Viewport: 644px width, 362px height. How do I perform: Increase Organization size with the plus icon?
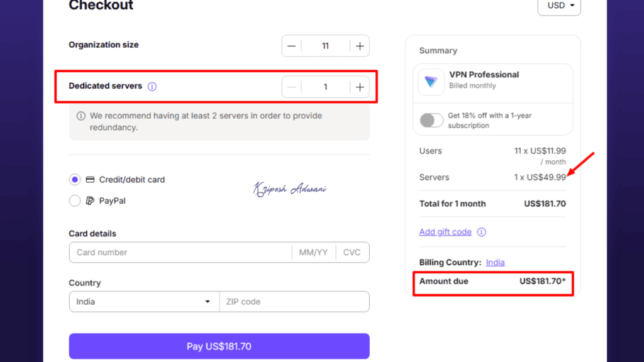[358, 45]
